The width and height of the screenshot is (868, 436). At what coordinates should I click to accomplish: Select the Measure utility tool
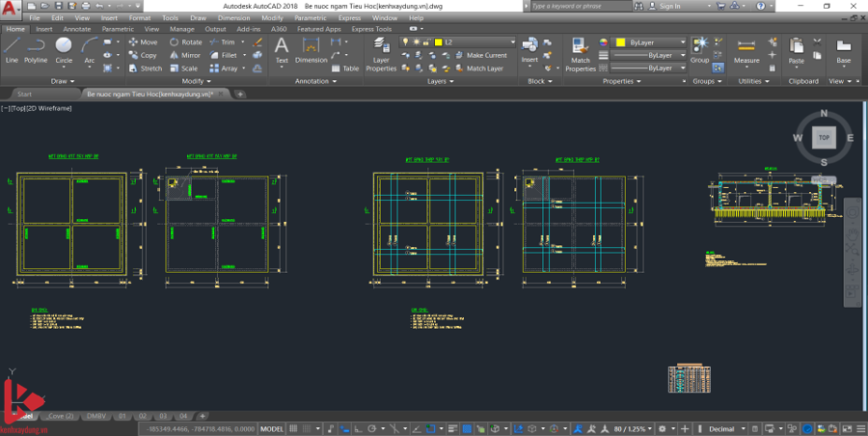click(x=746, y=50)
